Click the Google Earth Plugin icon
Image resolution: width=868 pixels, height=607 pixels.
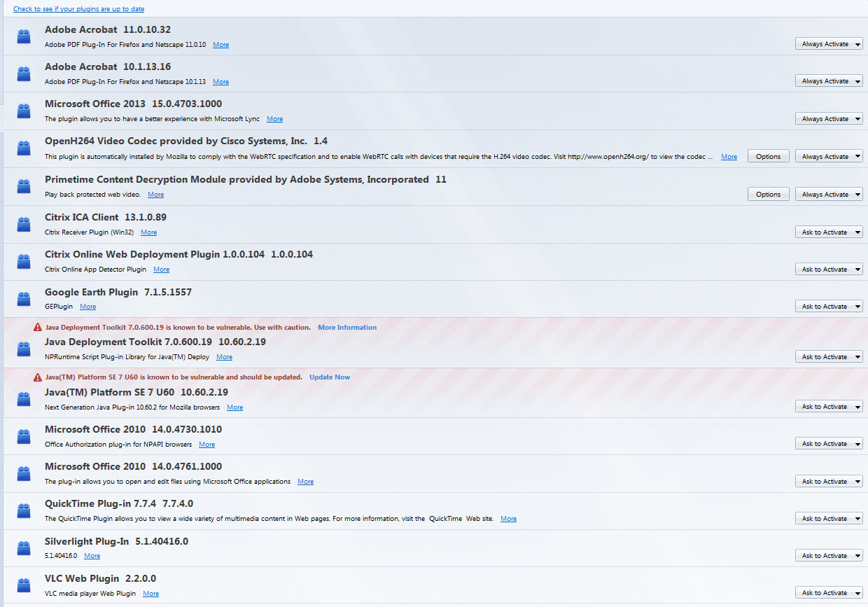[24, 299]
